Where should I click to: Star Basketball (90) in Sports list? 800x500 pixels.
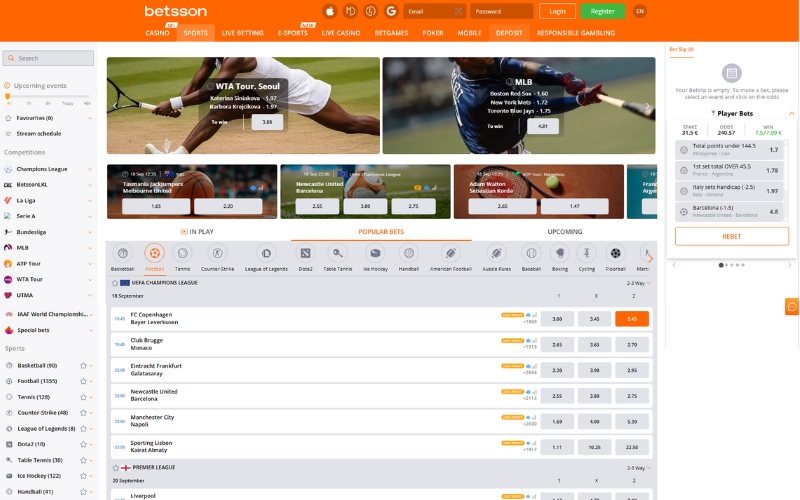tap(83, 365)
